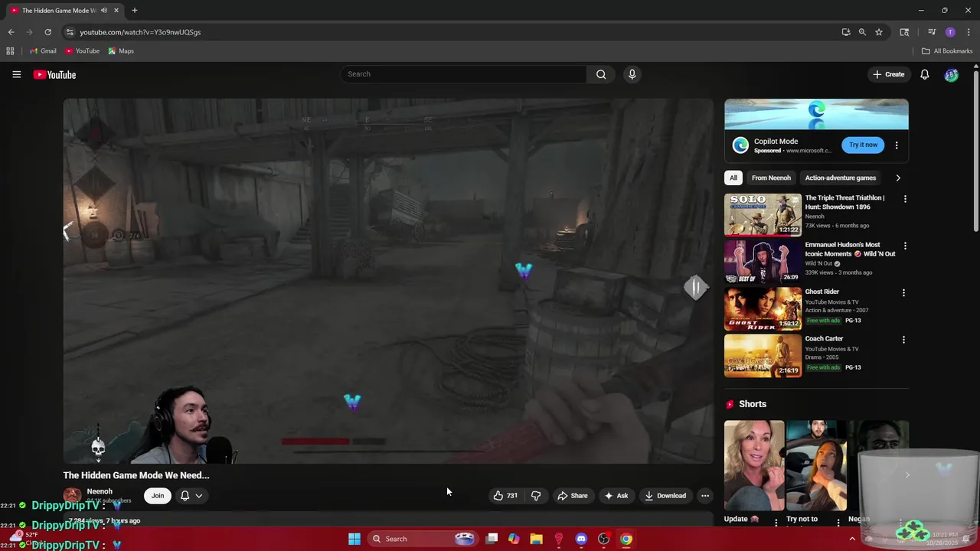Open the YouTube bookmark
980x551 pixels.
tap(82, 51)
